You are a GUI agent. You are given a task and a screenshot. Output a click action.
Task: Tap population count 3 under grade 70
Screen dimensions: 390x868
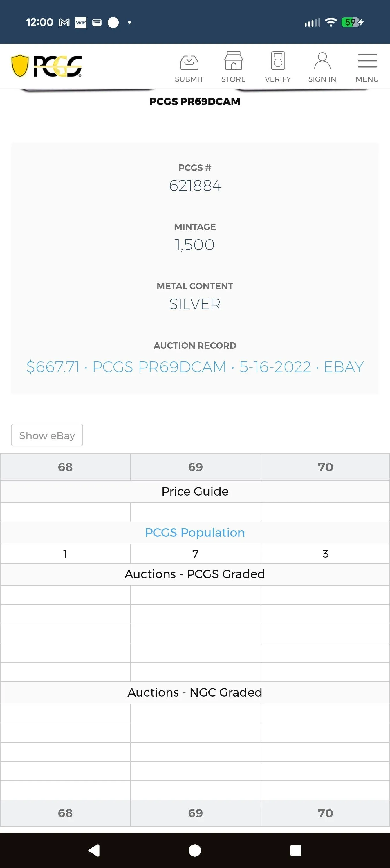point(325,554)
